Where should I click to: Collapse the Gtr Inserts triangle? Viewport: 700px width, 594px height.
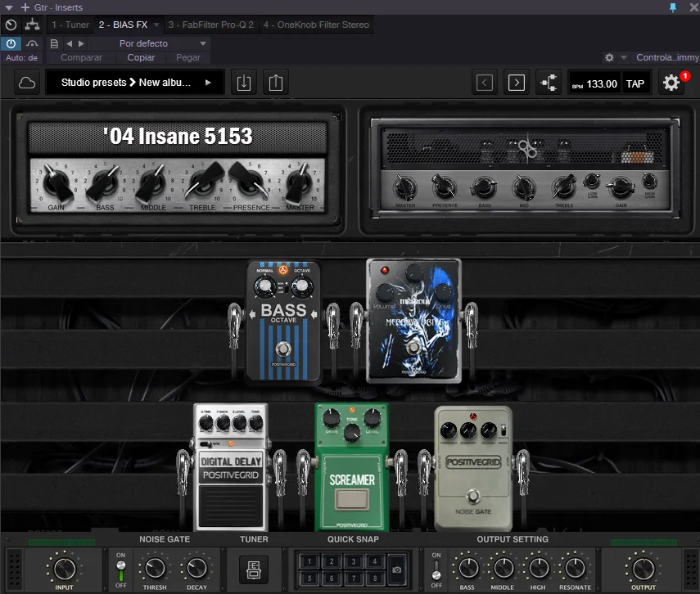9,7
